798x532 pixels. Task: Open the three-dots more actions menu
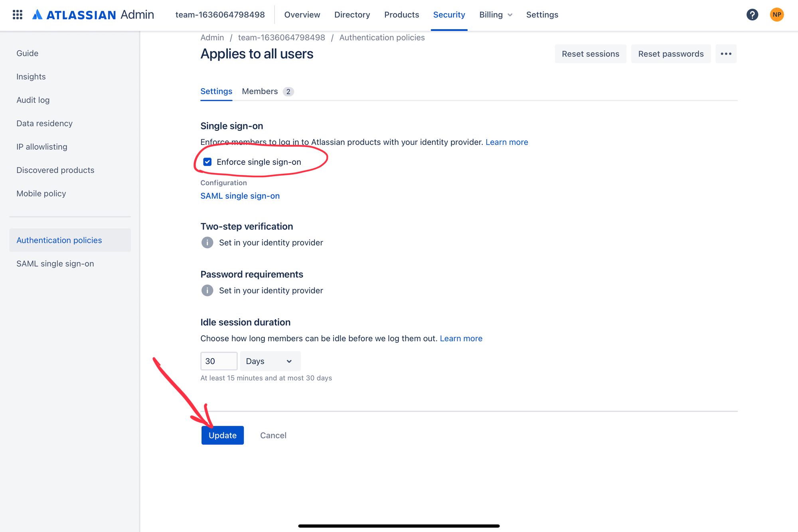pyautogui.click(x=726, y=54)
